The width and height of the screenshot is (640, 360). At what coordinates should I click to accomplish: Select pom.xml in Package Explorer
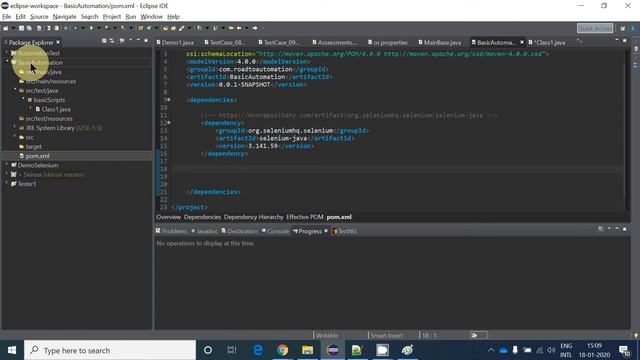37,156
